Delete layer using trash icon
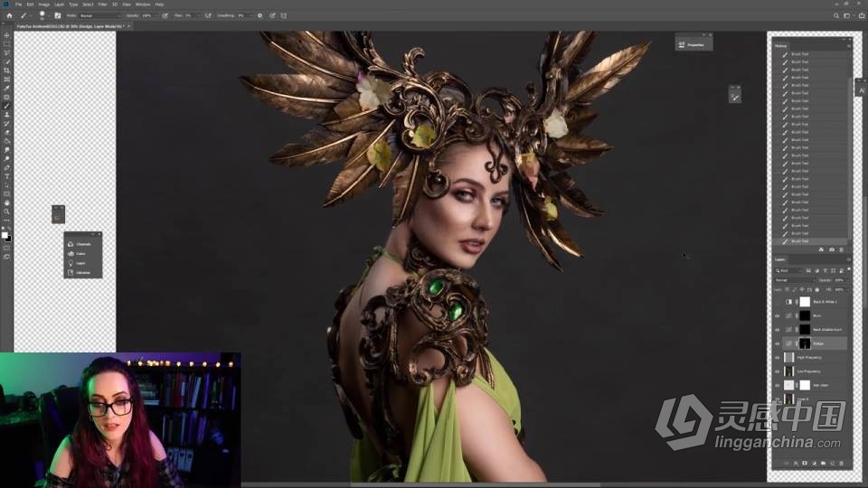 coord(842,463)
